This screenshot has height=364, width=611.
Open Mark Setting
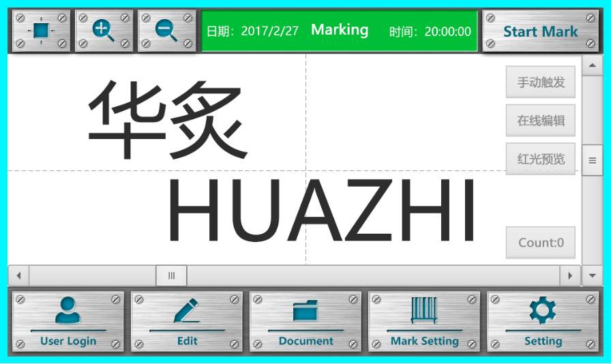coord(424,321)
